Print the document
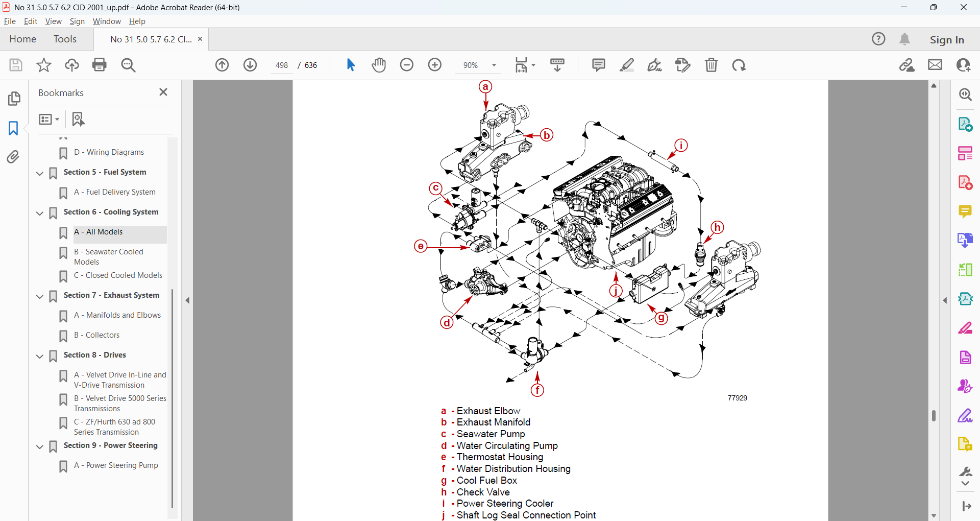Screen dimensions: 980x521 (x=100, y=65)
